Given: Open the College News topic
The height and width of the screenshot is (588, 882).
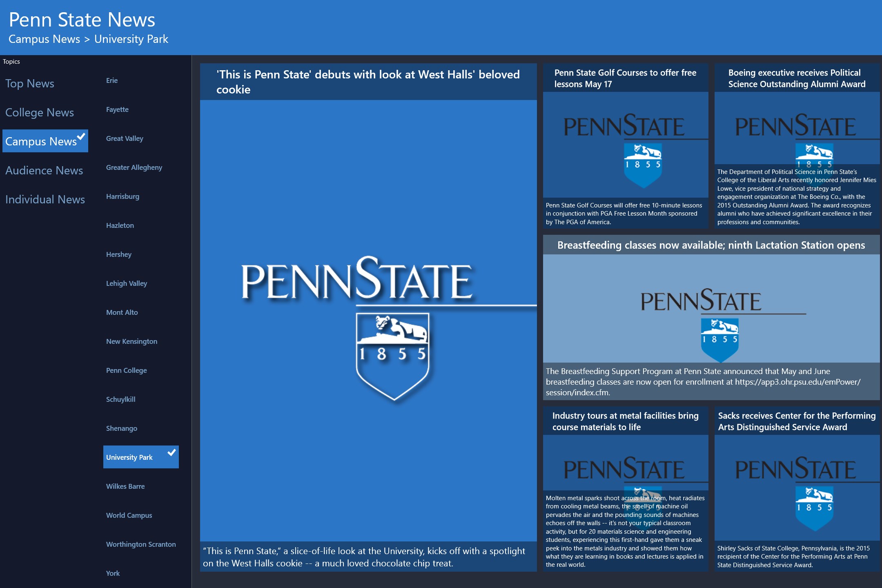Looking at the screenshot, I should (40, 112).
